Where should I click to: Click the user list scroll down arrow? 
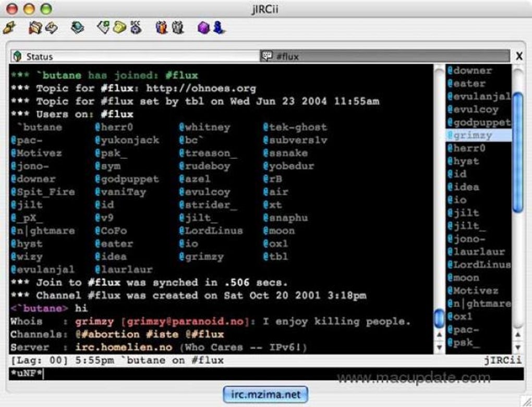pyautogui.click(x=517, y=348)
